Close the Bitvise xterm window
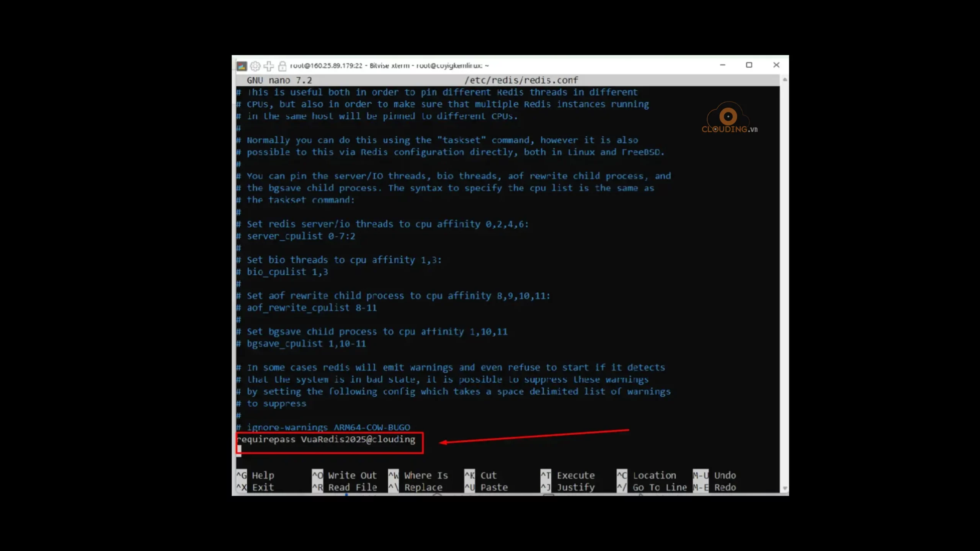Viewport: 980px width, 551px height. (x=776, y=65)
